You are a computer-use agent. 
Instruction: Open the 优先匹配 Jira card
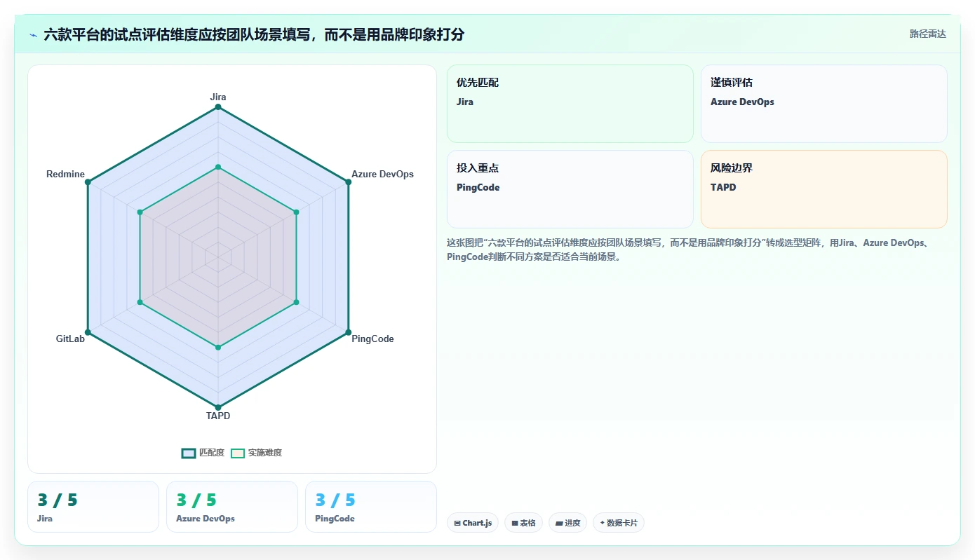point(570,104)
